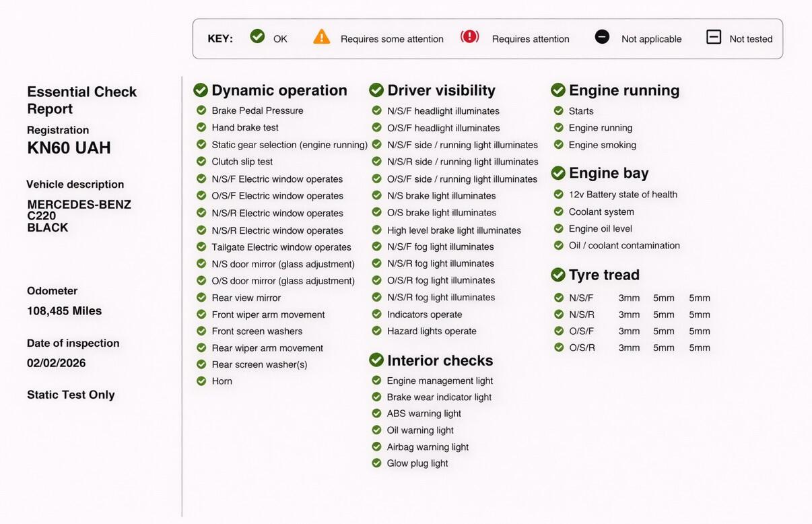Click the 3mm reading in the O/S/R tyre row
The height and width of the screenshot is (524, 812).
coord(629,348)
